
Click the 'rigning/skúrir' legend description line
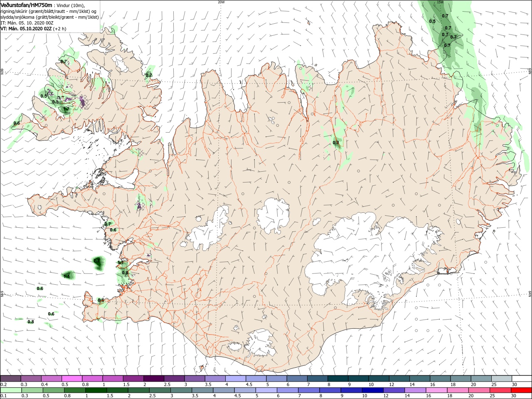[x=49, y=11]
